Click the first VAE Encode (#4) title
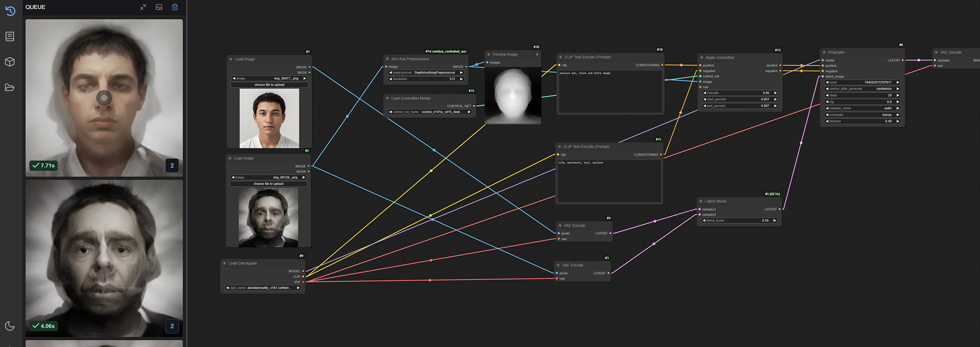 point(575,225)
